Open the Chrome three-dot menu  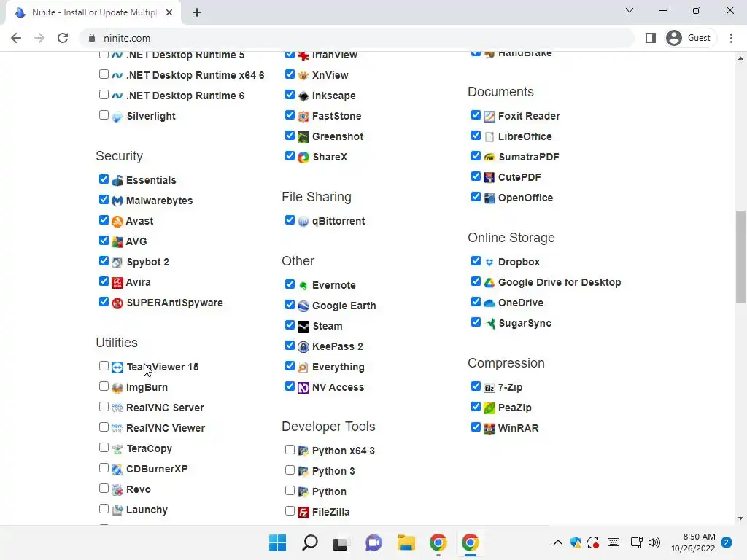tap(731, 38)
